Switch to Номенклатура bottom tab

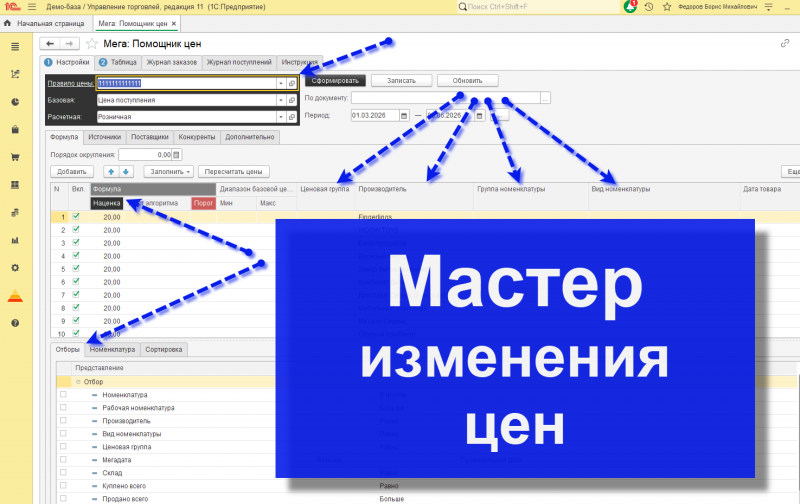coord(112,349)
